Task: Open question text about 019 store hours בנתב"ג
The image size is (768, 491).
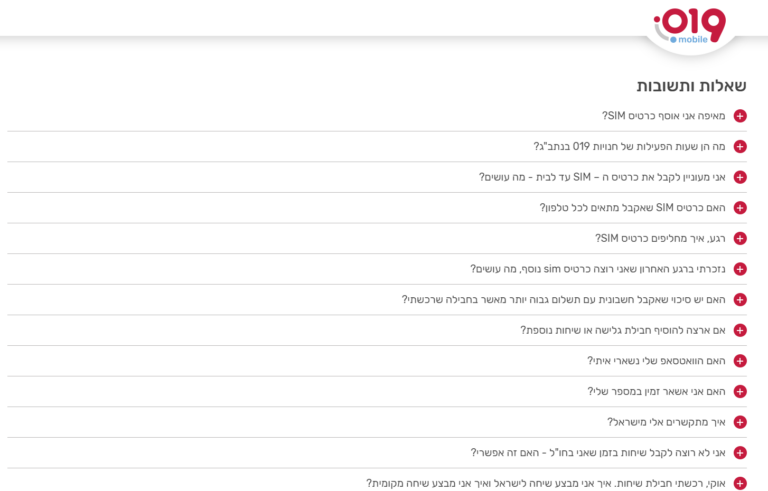Action: point(629,146)
